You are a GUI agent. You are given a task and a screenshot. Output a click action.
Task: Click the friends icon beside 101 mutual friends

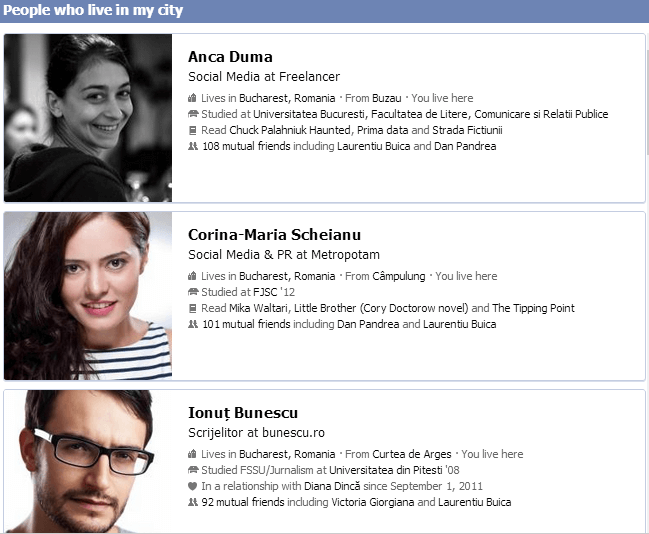(192, 324)
